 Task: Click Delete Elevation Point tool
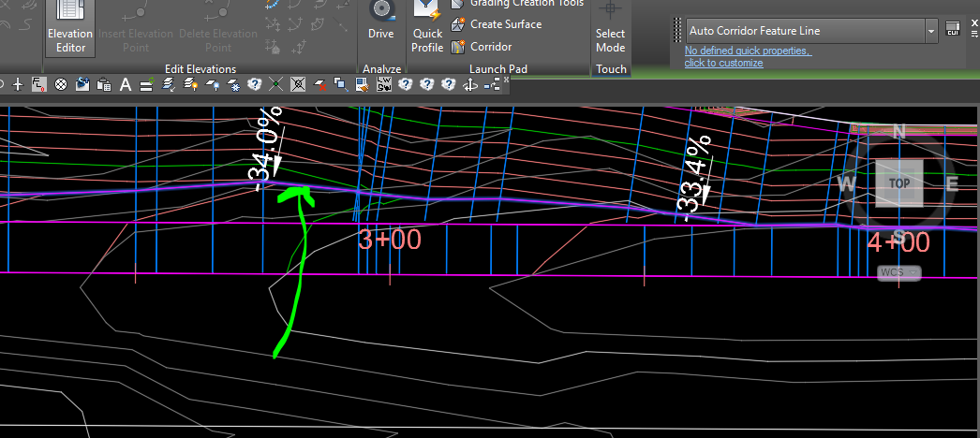click(x=218, y=27)
